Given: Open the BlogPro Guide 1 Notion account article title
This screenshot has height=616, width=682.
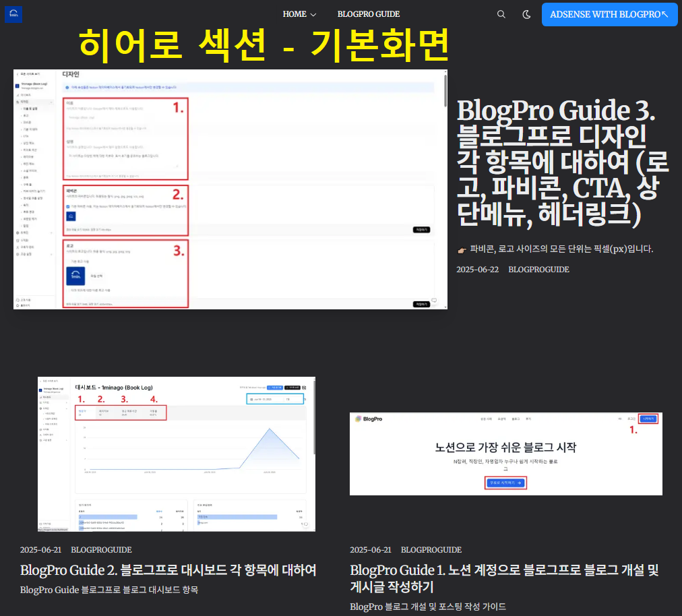Looking at the screenshot, I should point(505,578).
